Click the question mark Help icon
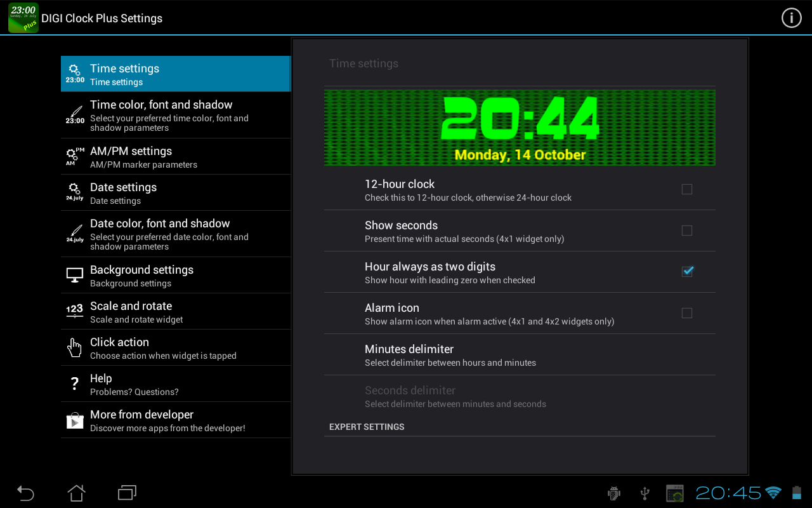 74,383
